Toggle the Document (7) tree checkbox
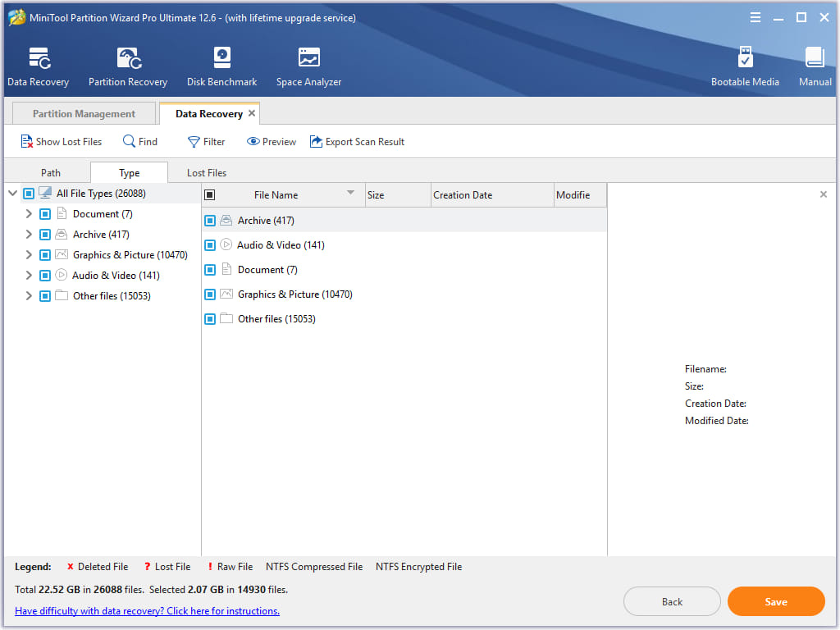840x630 pixels. tap(45, 214)
